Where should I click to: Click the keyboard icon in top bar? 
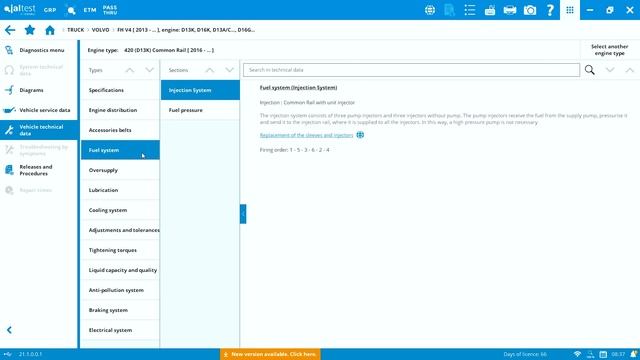(x=490, y=10)
